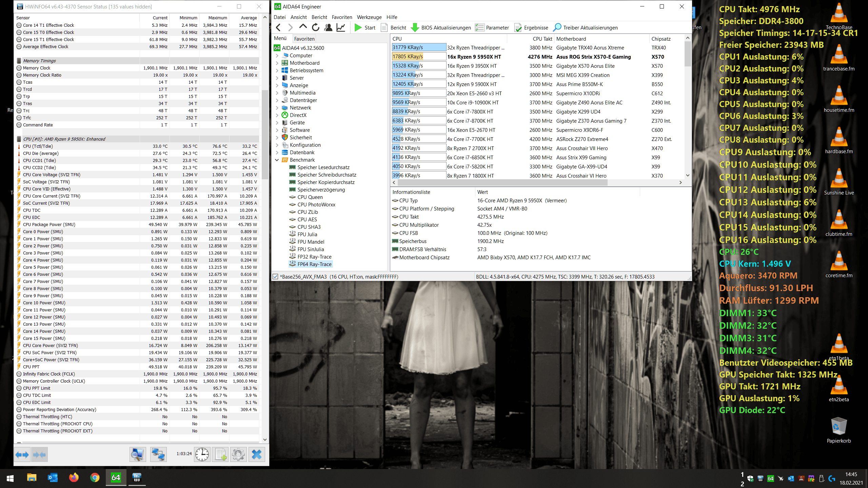
Task: Click the Chipsatz column header
Action: click(666, 39)
